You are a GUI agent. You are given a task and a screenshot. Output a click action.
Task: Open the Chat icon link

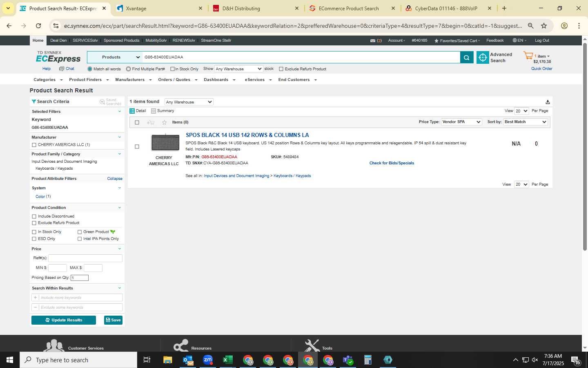[67, 69]
